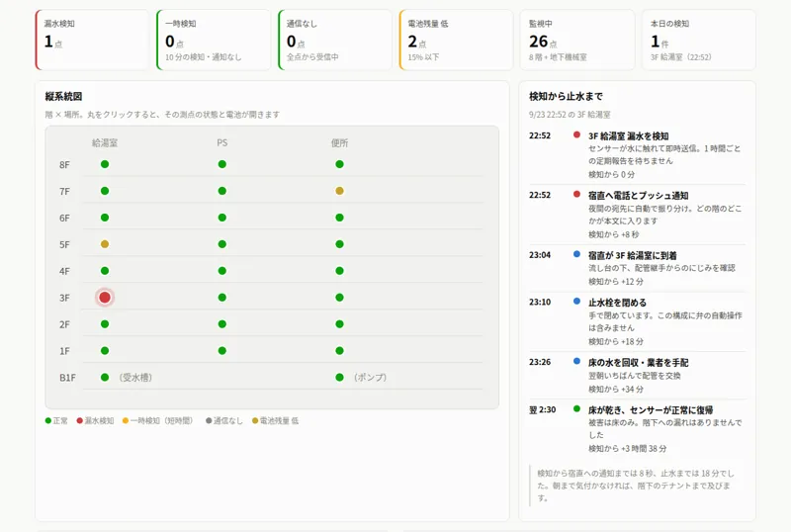Select the 3F 便所 sensor dot
The width and height of the screenshot is (791, 532).
(339, 298)
